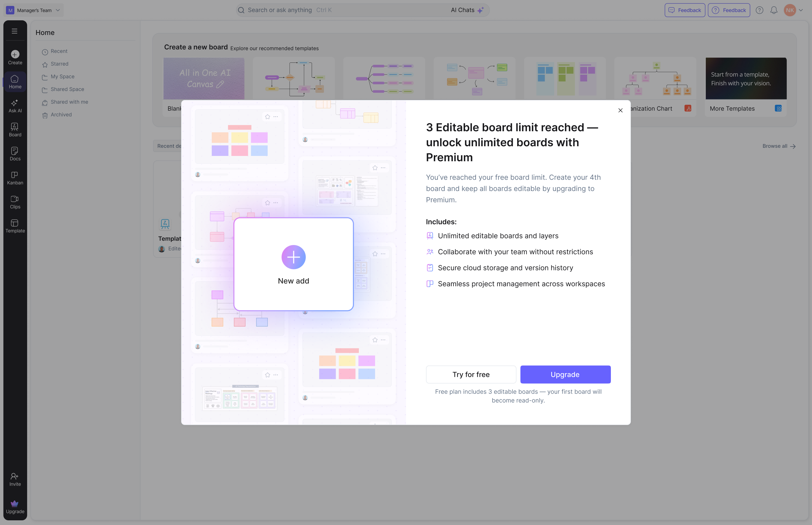
Task: Open the notifications bell
Action: (x=774, y=10)
